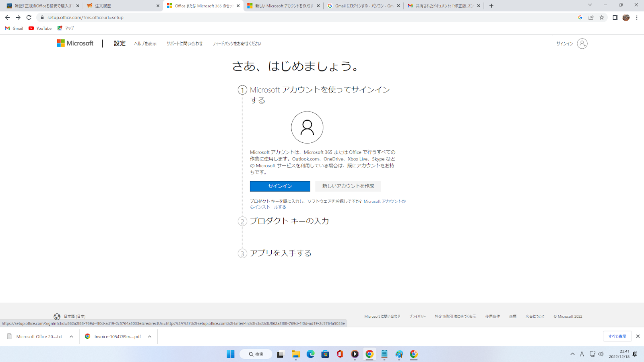This screenshot has height=362, width=644.
Task: Click the taskbar 検索 search box
Action: (x=256, y=354)
